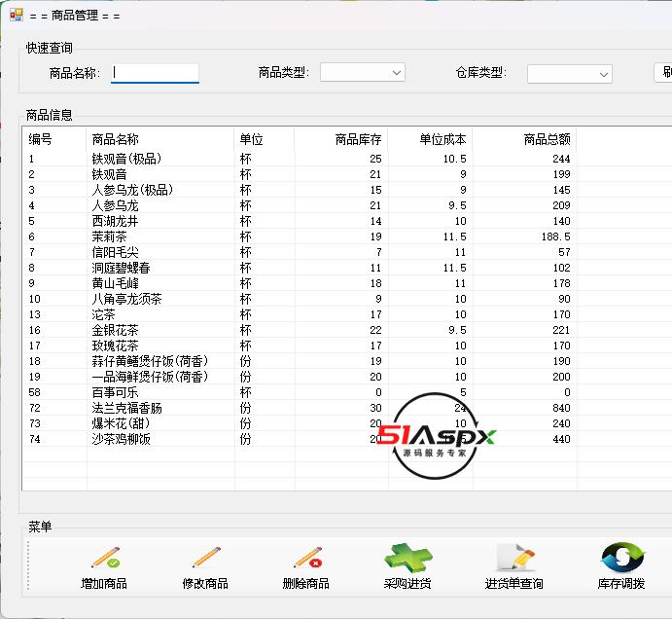This screenshot has height=619, width=672.
Task: Click the 采购进货 label
Action: (x=407, y=583)
